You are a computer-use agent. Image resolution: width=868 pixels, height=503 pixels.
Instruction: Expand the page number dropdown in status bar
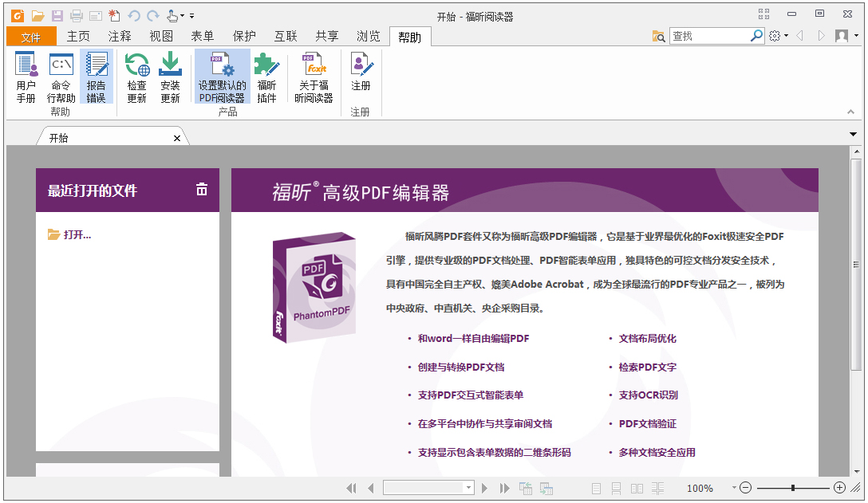(x=468, y=488)
